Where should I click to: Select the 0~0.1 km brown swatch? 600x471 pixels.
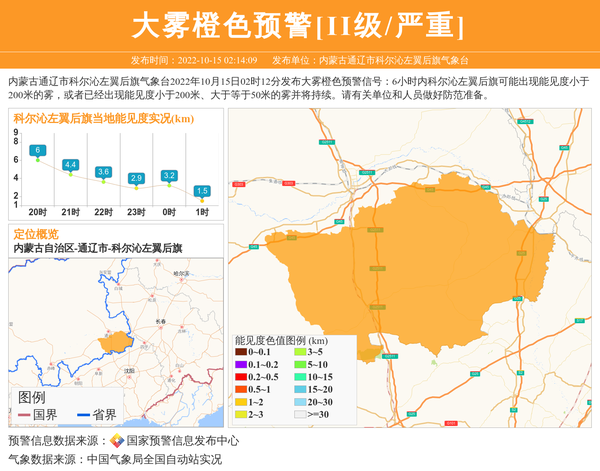coord(240,352)
